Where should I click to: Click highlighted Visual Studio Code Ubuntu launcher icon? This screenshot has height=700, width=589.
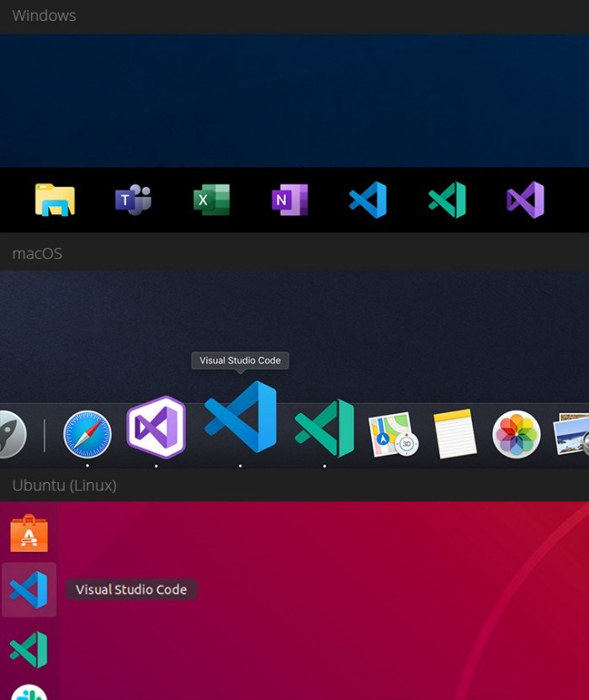[x=29, y=590]
